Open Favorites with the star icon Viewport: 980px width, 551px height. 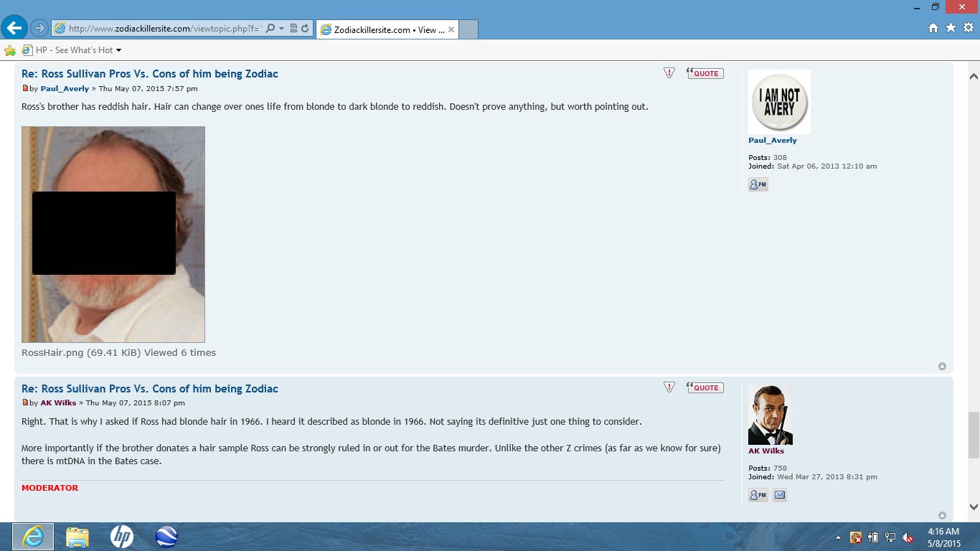click(951, 28)
